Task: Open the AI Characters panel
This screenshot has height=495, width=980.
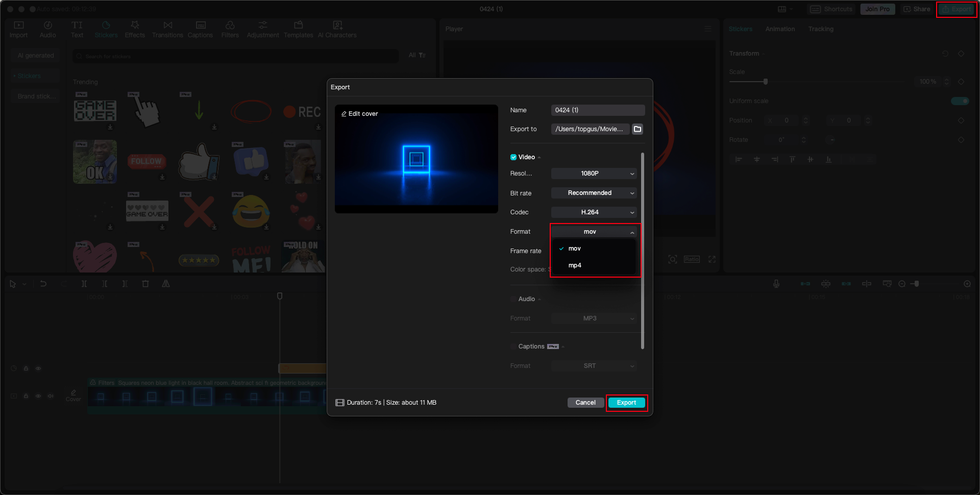Action: click(x=337, y=30)
